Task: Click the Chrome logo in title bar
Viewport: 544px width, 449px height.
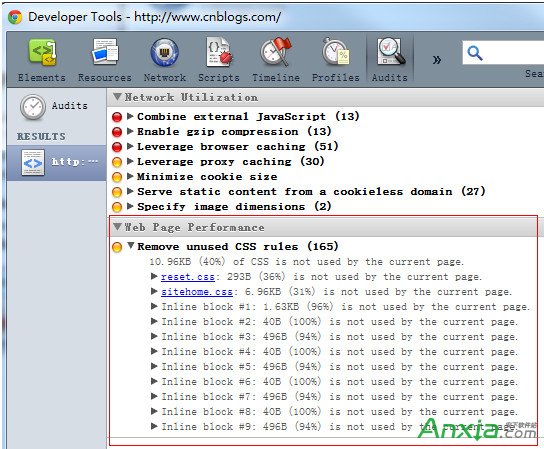Action: point(16,17)
